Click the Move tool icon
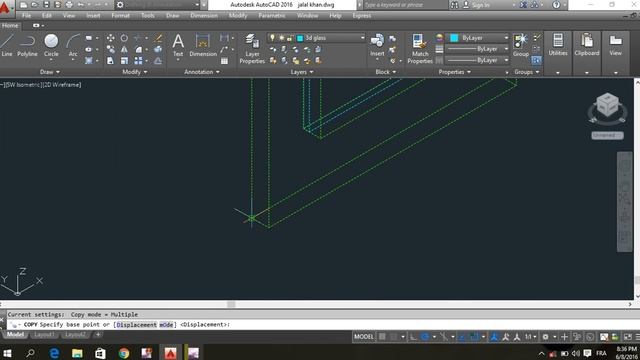640x360 pixels. (110, 38)
